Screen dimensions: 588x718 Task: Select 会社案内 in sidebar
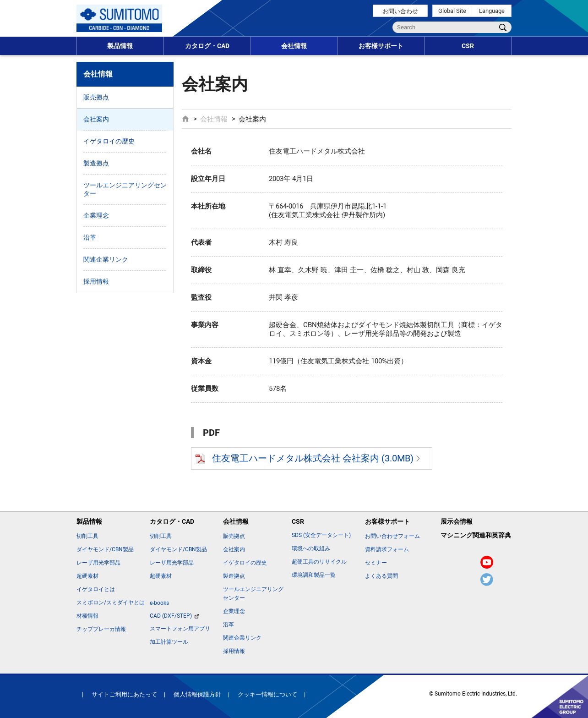(125, 120)
